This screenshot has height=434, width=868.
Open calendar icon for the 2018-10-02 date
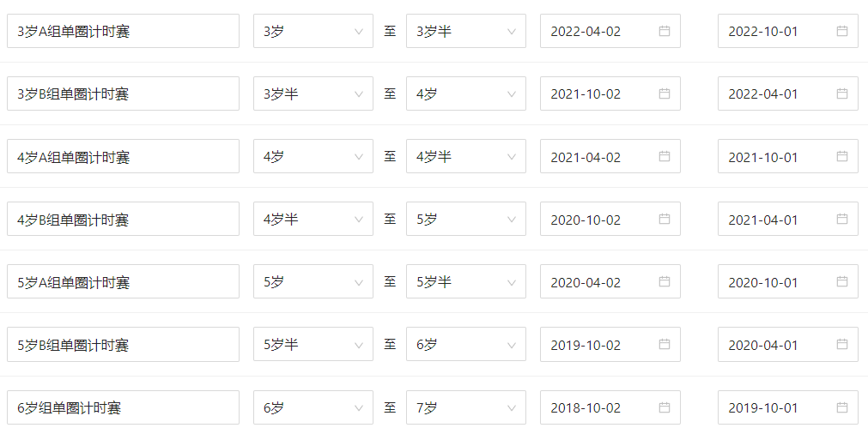coord(664,407)
